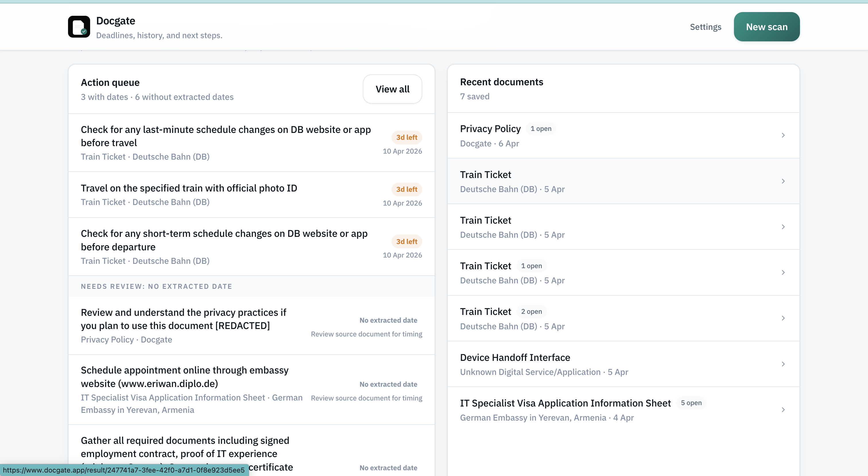868x476 pixels.
Task: Open chevron on Train Ticket with 2 open
Action: tap(783, 318)
